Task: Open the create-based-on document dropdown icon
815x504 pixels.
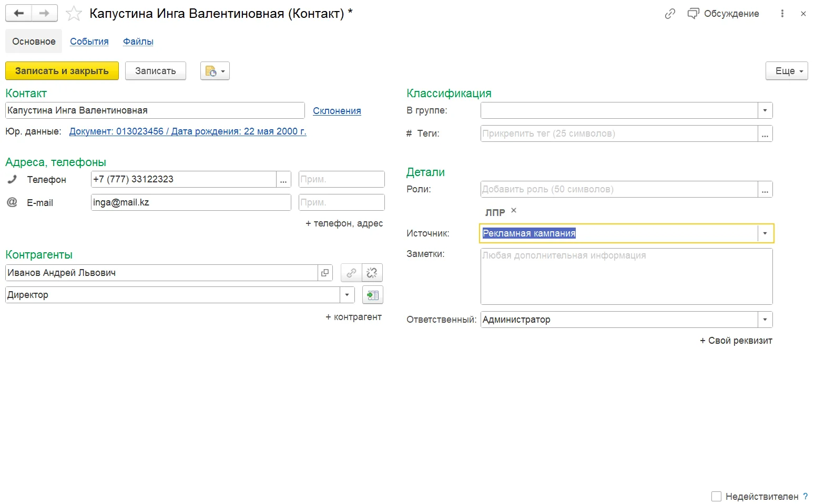Action: click(215, 71)
